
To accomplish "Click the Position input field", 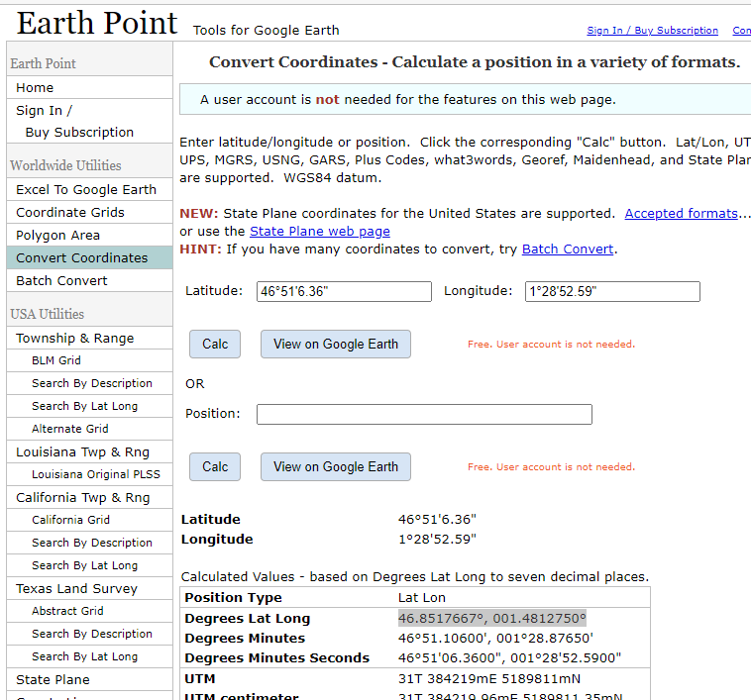I will (424, 414).
